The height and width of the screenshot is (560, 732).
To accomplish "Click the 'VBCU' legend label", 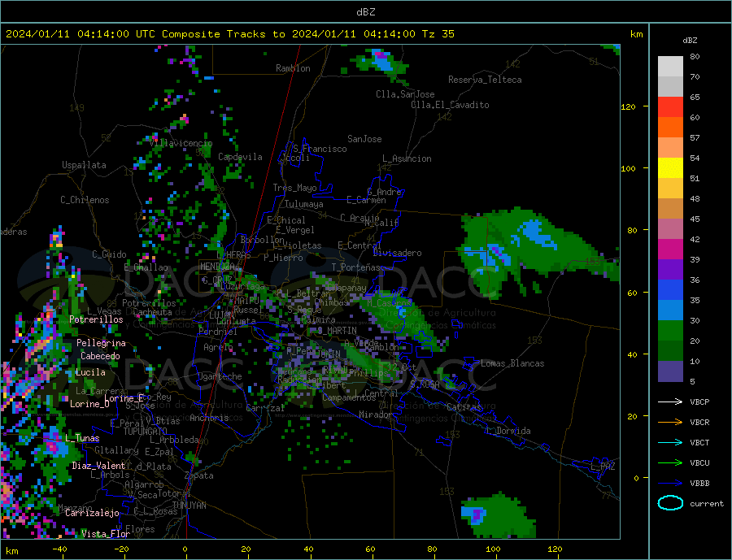I will (699, 462).
